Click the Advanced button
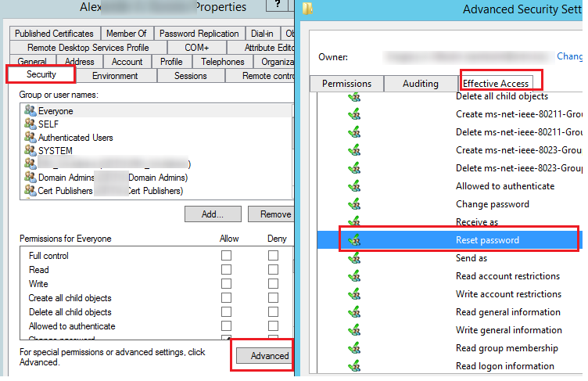Image resolution: width=588 pixels, height=381 pixels. pyautogui.click(x=264, y=356)
